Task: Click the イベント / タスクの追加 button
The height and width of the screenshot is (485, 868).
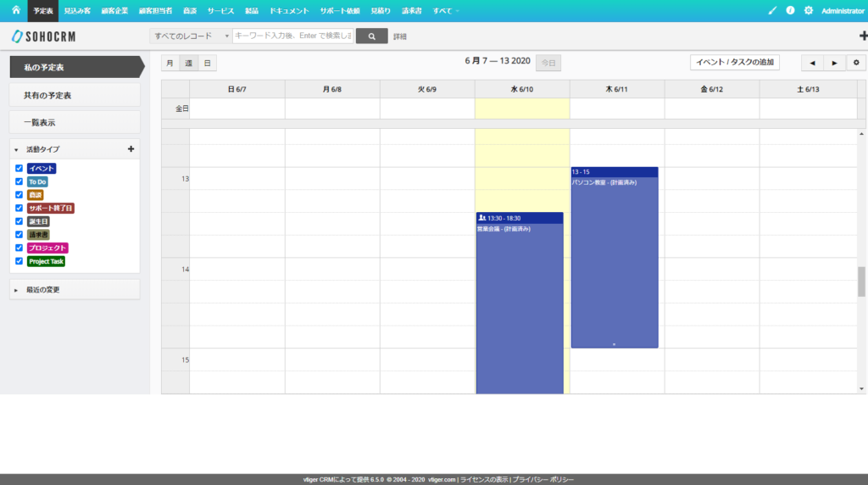Action: [734, 63]
